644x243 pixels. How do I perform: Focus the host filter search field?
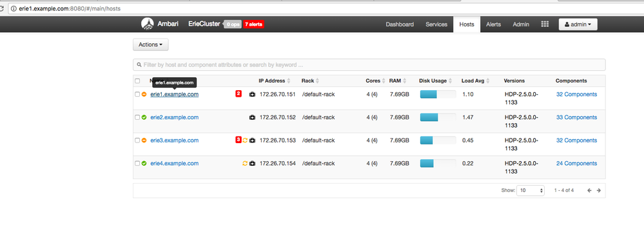point(369,65)
